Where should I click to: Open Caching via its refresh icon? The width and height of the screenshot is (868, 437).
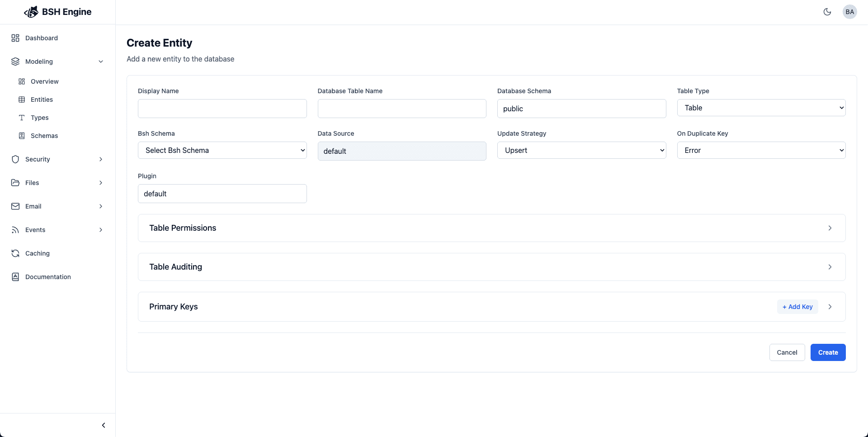[x=15, y=253]
